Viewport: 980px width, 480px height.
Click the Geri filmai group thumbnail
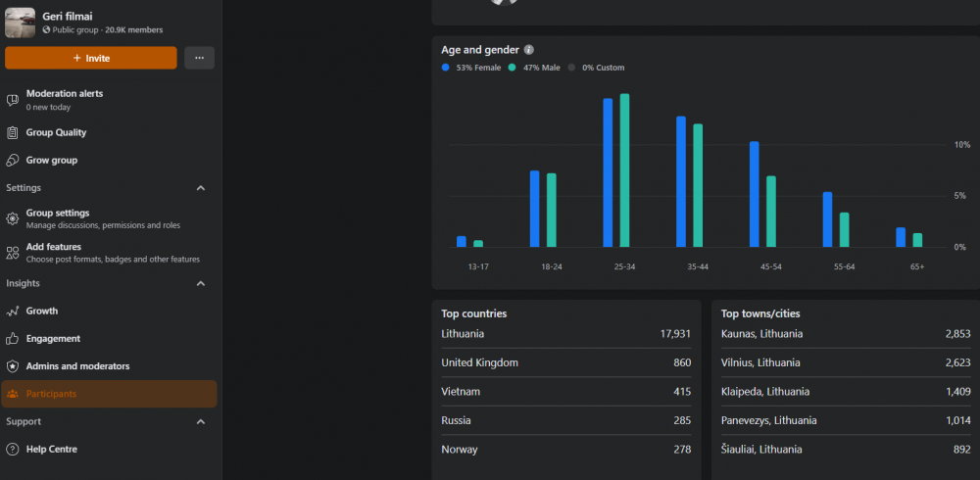click(x=20, y=23)
